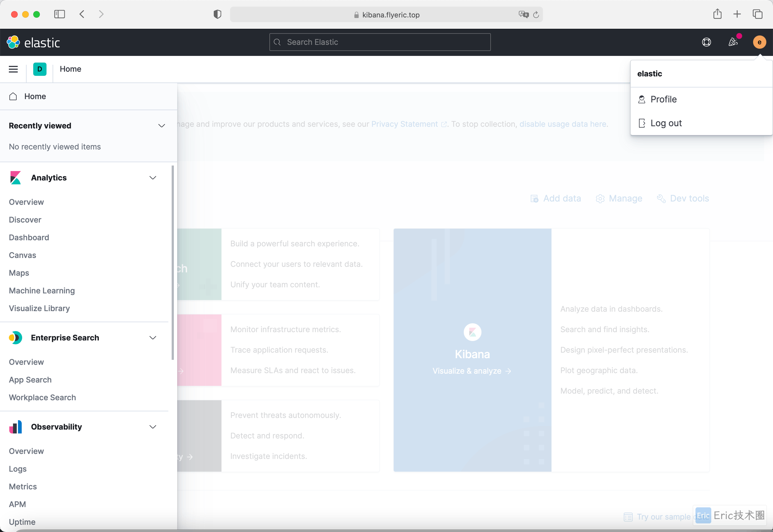Open Workplace Search
This screenshot has width=773, height=532.
click(x=42, y=397)
